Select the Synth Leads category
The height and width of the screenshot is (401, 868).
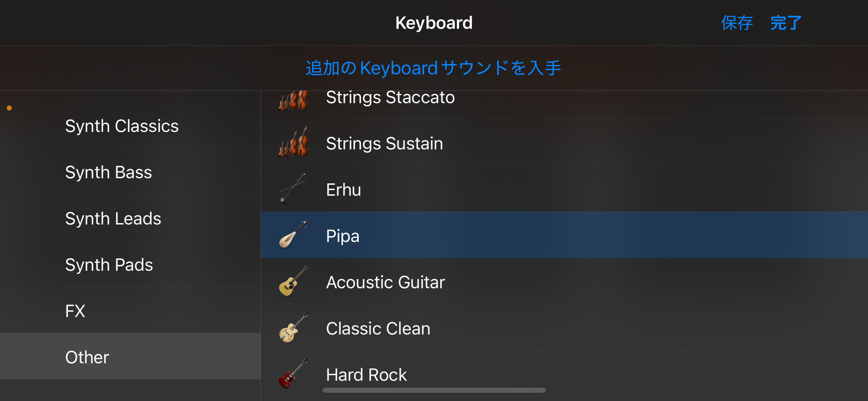tap(113, 218)
